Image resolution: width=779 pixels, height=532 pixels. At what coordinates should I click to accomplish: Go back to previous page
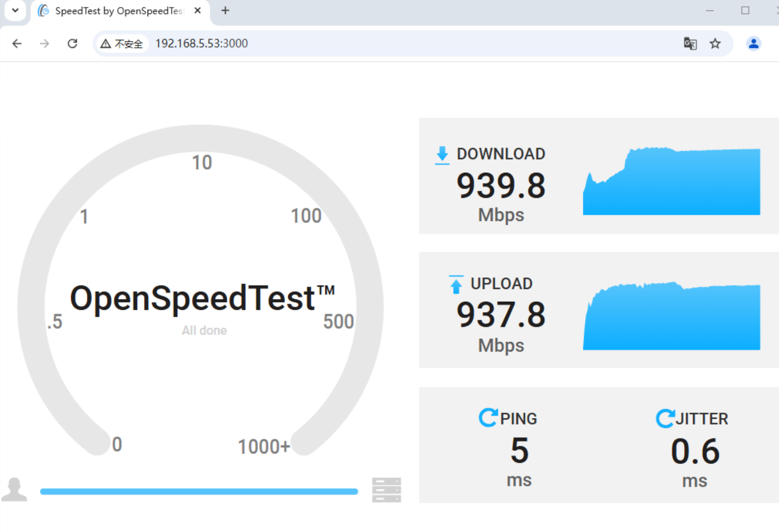point(17,43)
